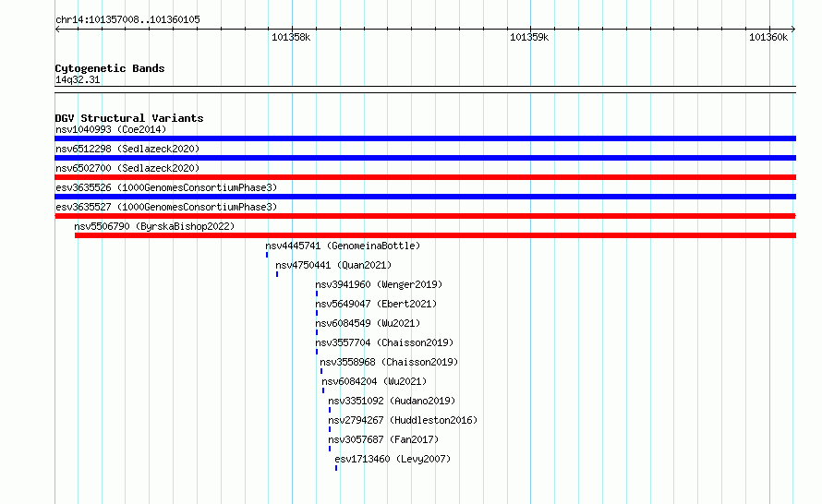Image resolution: width=822 pixels, height=504 pixels.
Task: Open the nsv6512298 (Sedlazeck2020) label
Action: (x=127, y=149)
